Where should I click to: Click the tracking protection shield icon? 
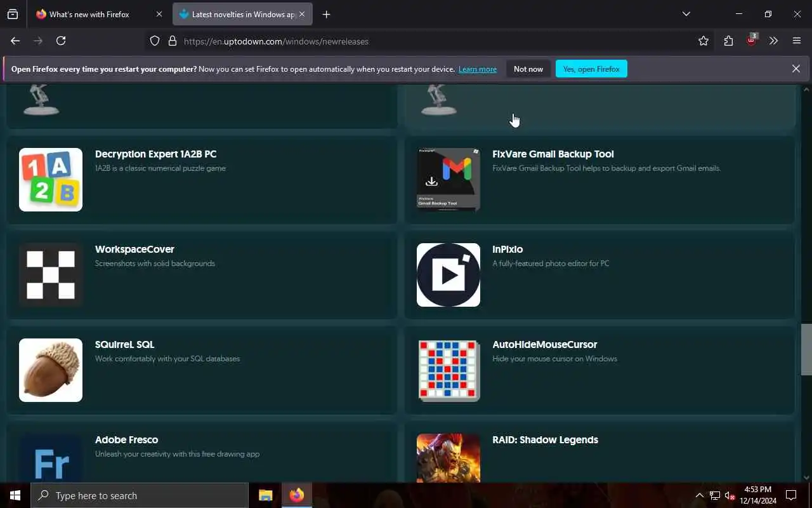(155, 41)
